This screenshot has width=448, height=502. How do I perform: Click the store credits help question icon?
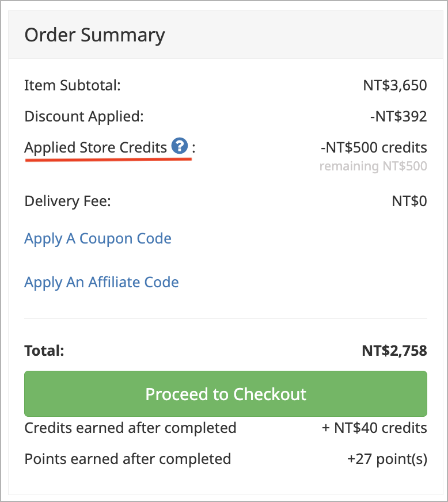[180, 146]
